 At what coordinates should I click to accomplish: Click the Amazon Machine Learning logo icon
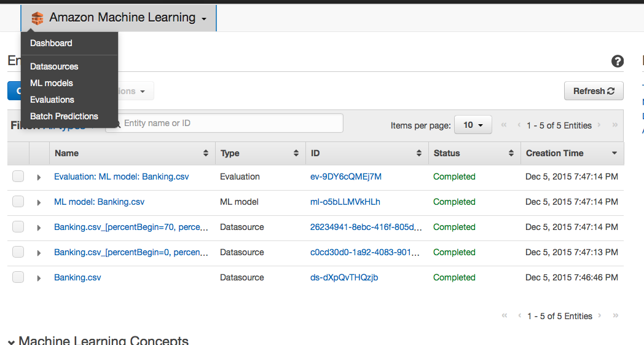pyautogui.click(x=37, y=18)
